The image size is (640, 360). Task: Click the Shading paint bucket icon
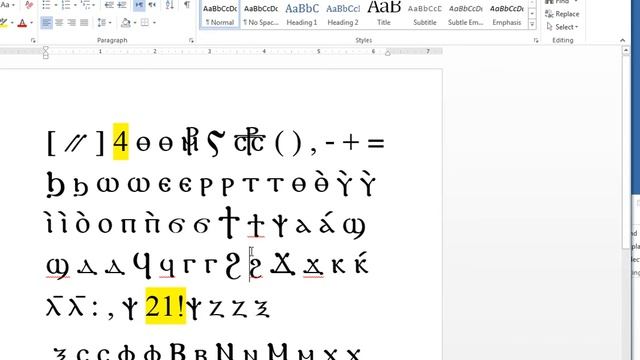click(x=126, y=23)
